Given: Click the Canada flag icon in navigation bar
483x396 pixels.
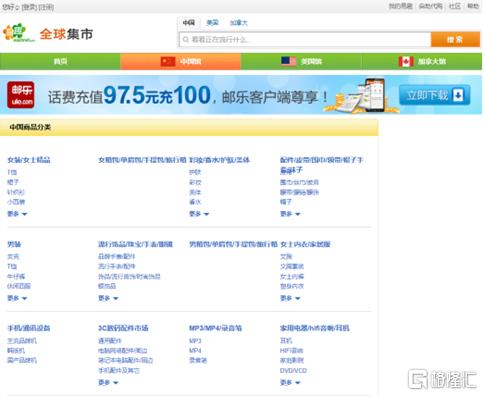Looking at the screenshot, I should (406, 61).
